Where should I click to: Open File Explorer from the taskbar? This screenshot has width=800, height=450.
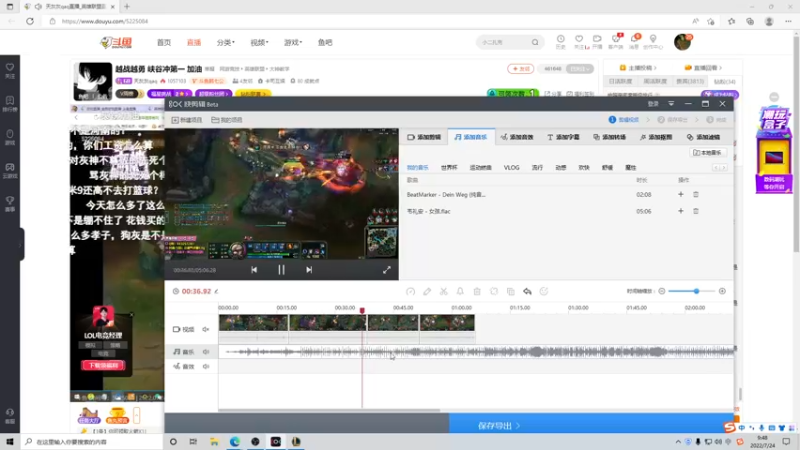[x=214, y=442]
